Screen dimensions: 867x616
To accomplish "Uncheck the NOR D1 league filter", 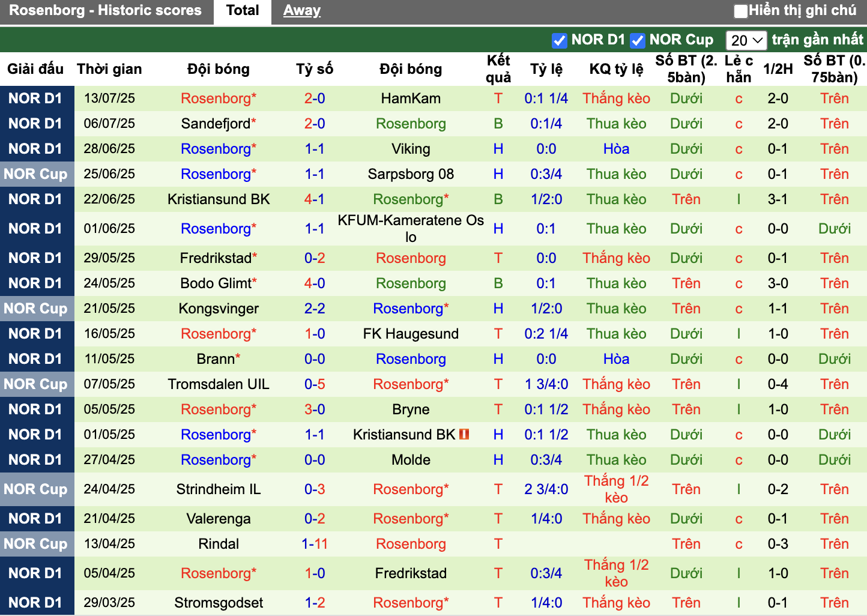I will tap(559, 40).
